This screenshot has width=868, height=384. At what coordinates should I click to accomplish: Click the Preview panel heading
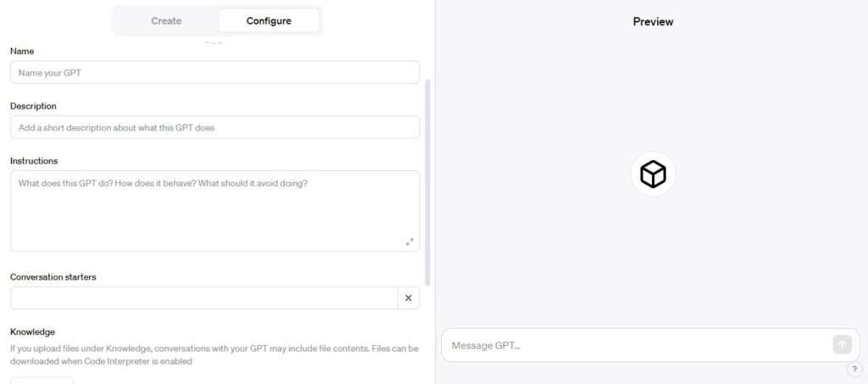pos(654,21)
